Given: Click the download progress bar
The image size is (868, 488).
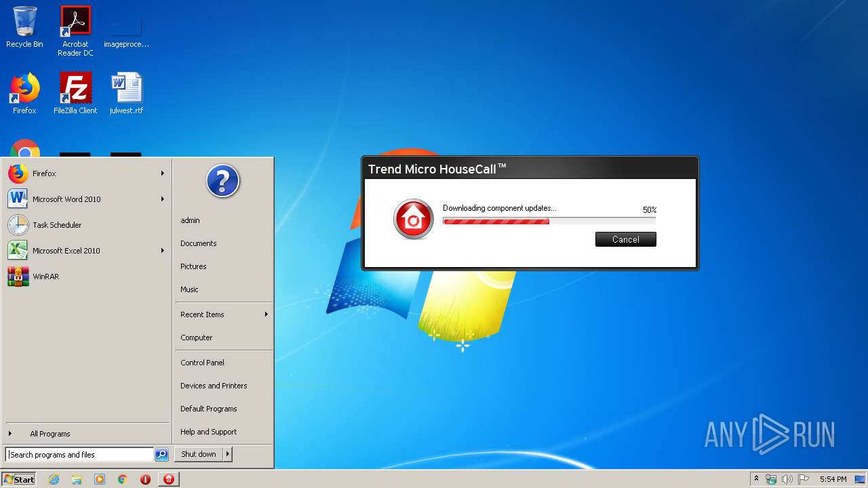Looking at the screenshot, I should (x=549, y=221).
